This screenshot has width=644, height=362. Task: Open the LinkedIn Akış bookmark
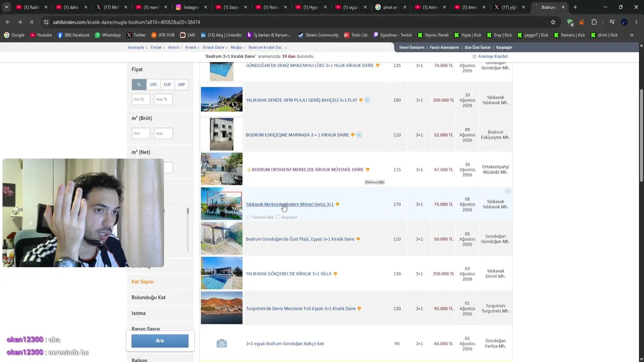click(x=221, y=35)
